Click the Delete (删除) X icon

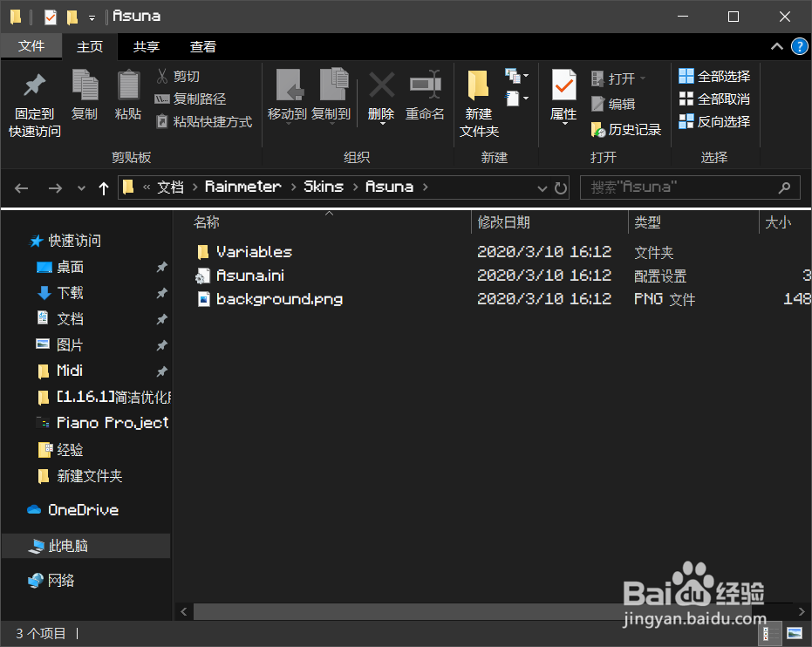pyautogui.click(x=381, y=85)
